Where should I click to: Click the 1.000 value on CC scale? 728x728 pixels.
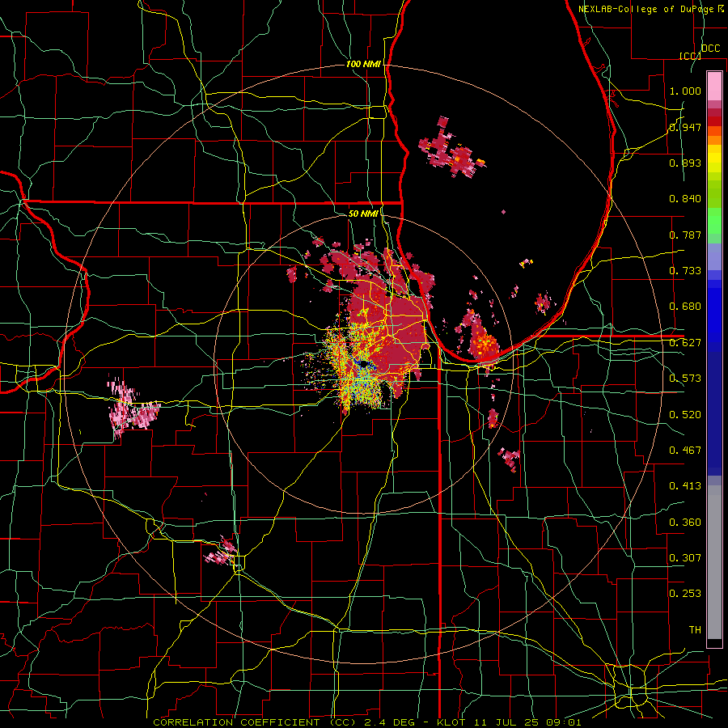pyautogui.click(x=685, y=91)
